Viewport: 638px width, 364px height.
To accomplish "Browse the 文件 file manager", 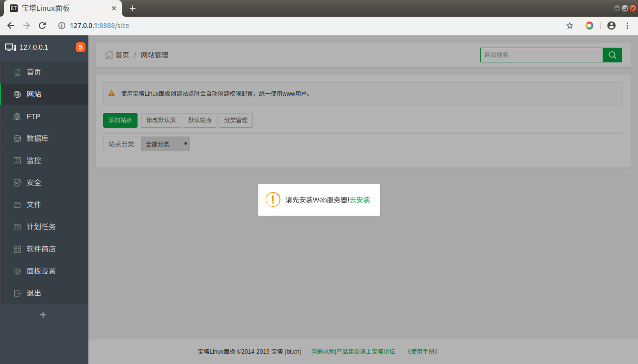I will (x=32, y=204).
